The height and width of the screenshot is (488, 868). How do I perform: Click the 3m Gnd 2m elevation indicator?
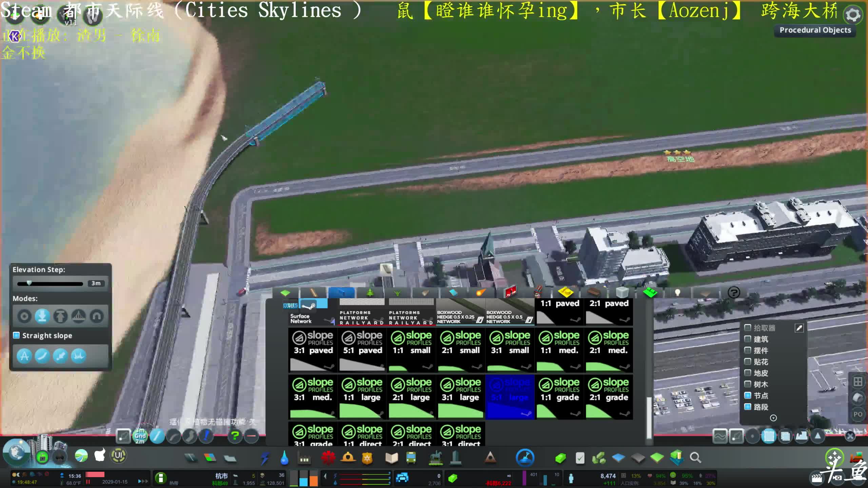tap(140, 436)
